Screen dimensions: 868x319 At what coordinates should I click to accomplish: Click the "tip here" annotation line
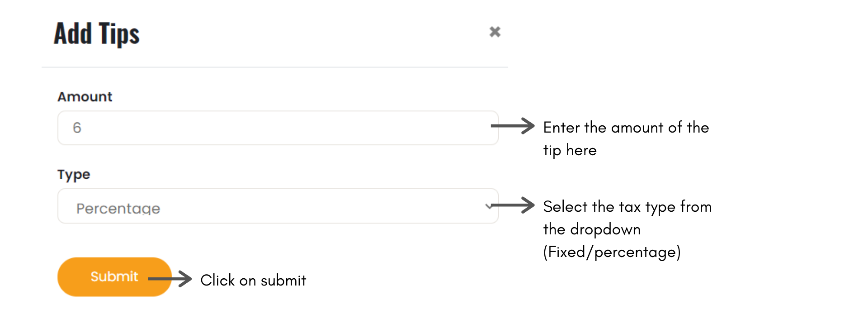click(570, 150)
